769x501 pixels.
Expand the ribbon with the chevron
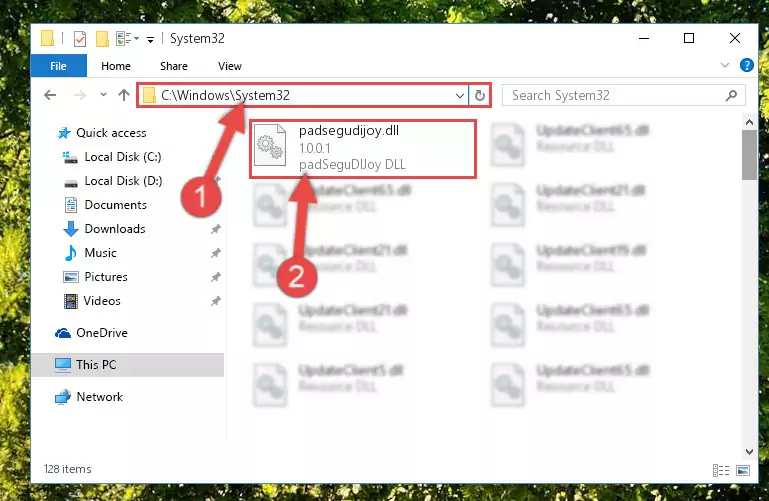point(724,65)
